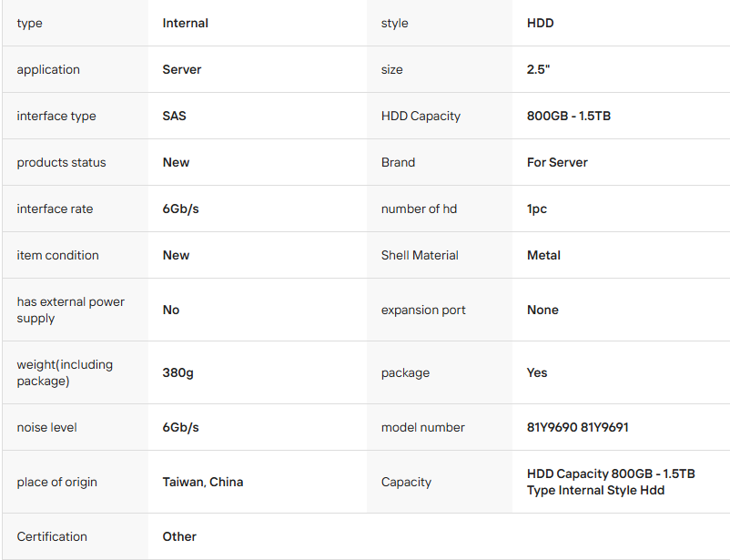Image resolution: width=730 pixels, height=560 pixels.
Task: Click the 'Taiwan, China' place of origin
Action: click(x=202, y=482)
